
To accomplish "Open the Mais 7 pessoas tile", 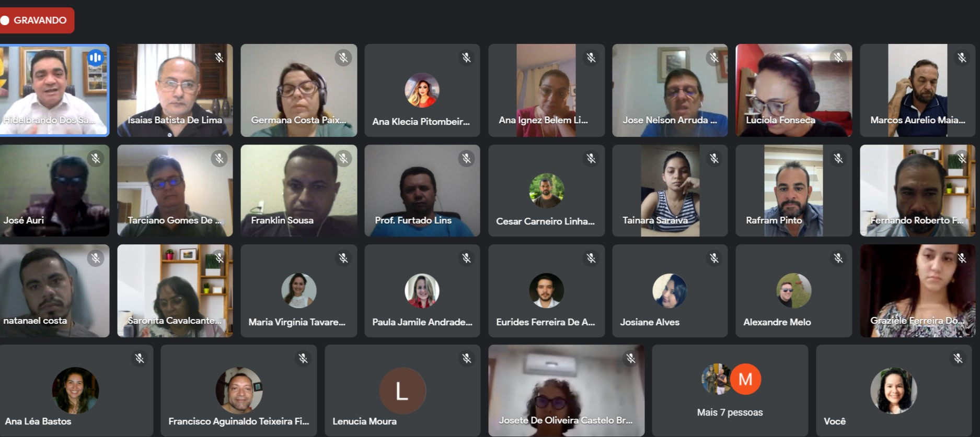I will pos(730,391).
